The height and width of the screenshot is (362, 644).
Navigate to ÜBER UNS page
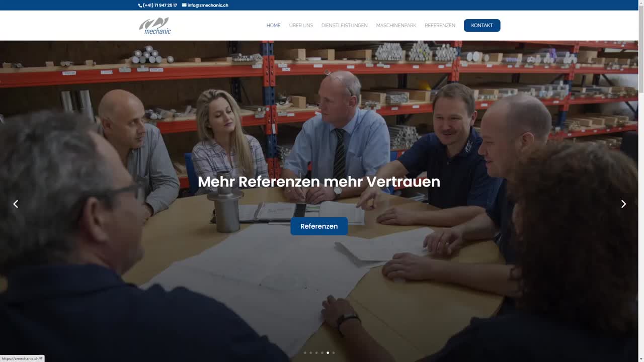point(301,26)
